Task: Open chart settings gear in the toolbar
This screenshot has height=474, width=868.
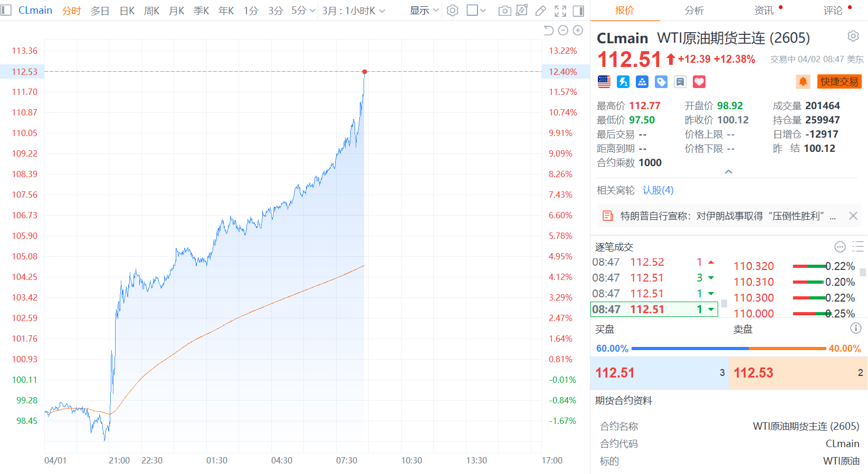Action: [x=452, y=11]
